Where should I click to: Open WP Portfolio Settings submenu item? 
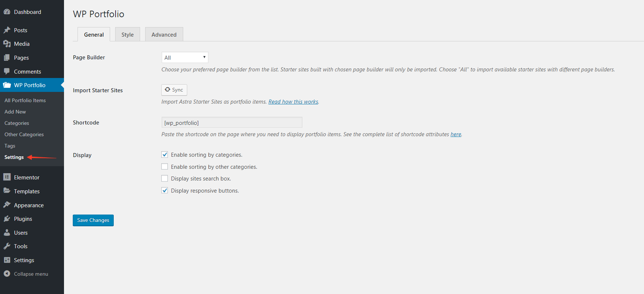pos(14,157)
